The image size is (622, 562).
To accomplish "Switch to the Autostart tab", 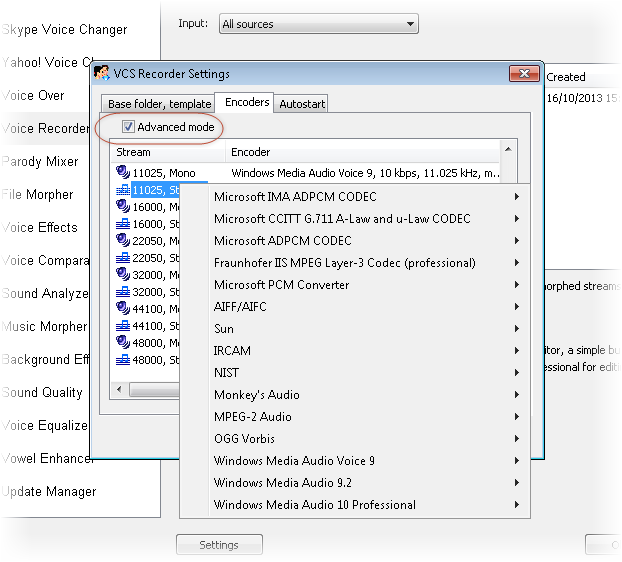I will click(x=302, y=104).
